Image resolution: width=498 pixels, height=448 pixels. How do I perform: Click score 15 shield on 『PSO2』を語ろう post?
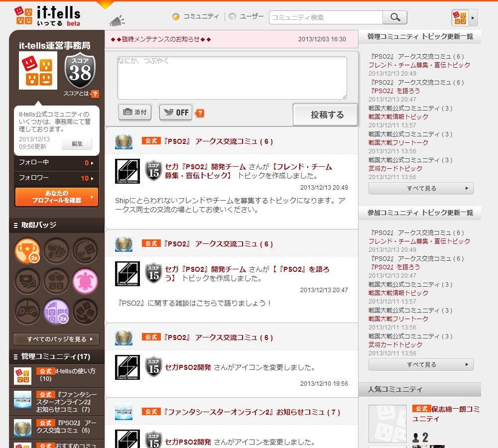click(x=154, y=273)
